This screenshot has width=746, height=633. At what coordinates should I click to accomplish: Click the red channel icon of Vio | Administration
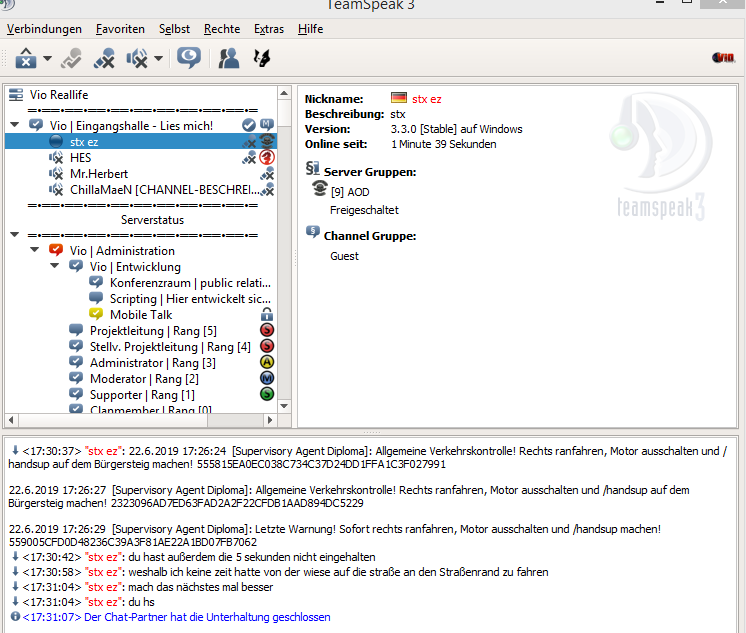click(x=56, y=250)
